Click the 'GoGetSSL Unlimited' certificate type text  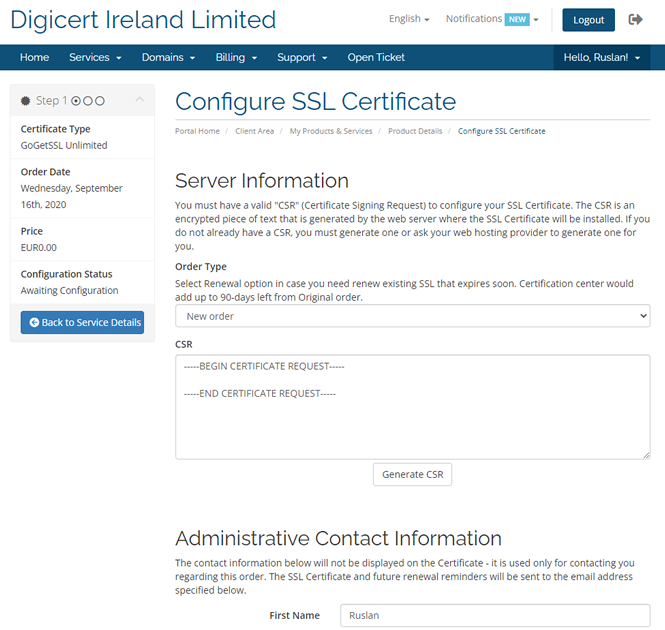pos(64,145)
